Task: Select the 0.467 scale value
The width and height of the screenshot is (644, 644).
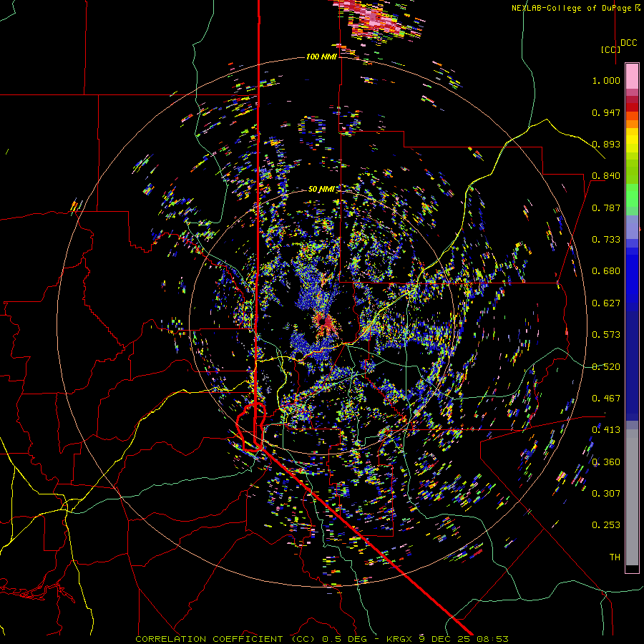Action: (x=606, y=399)
